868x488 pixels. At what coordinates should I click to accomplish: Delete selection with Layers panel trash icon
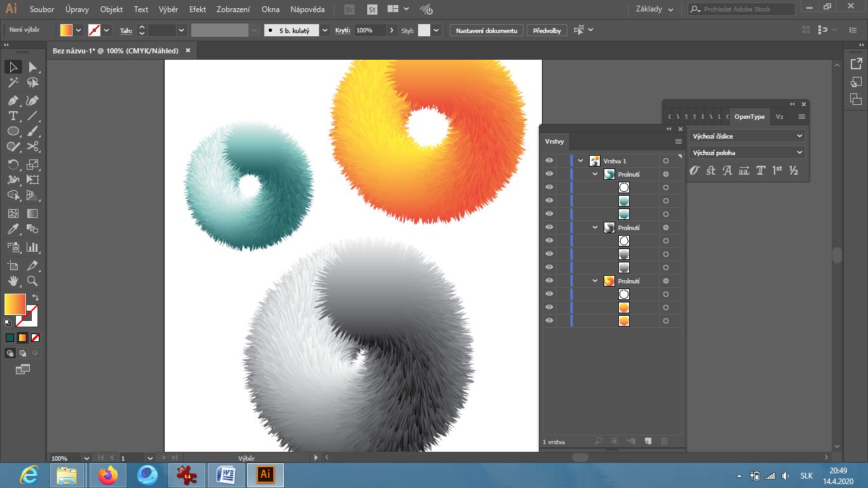point(664,441)
